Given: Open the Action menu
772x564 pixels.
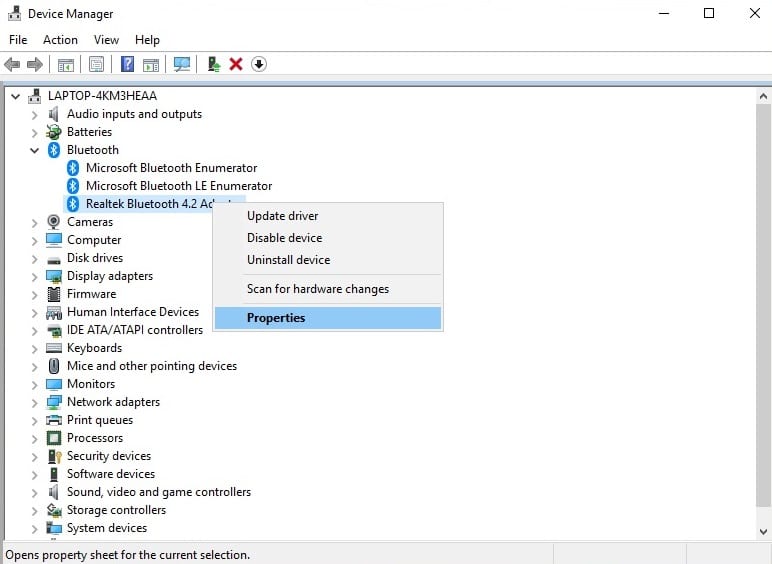Looking at the screenshot, I should (60, 40).
